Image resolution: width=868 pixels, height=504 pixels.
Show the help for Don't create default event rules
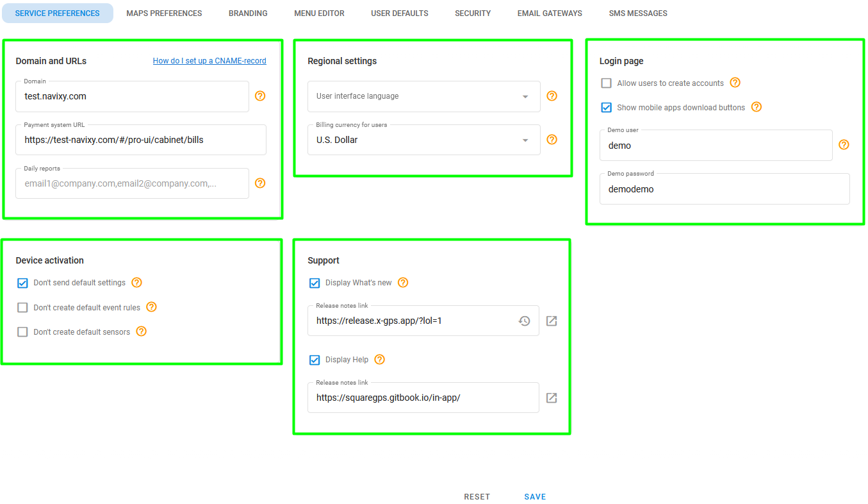(x=152, y=307)
